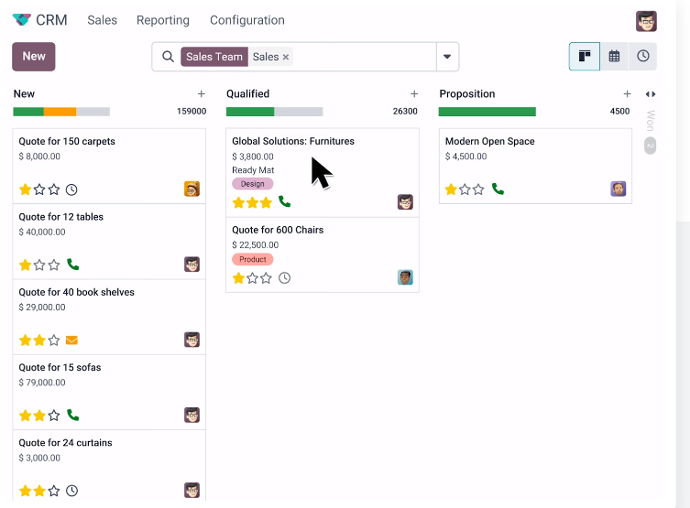Switch to calendar view
The height and width of the screenshot is (508, 690).
pos(614,57)
